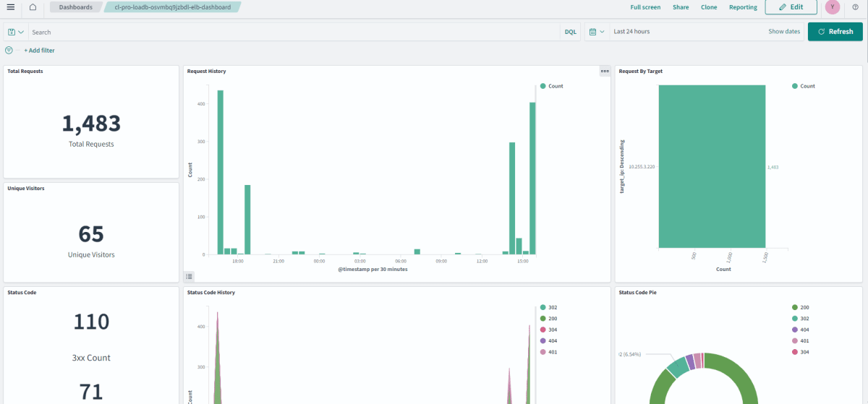The image size is (868, 404).
Task: Open Last 24 hours time picker
Action: coord(631,32)
